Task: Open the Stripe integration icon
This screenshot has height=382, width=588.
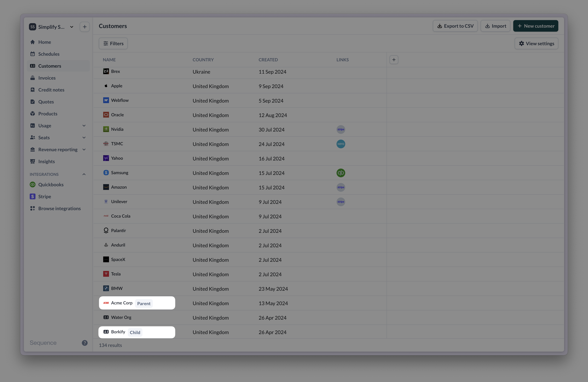Action: [x=33, y=197]
